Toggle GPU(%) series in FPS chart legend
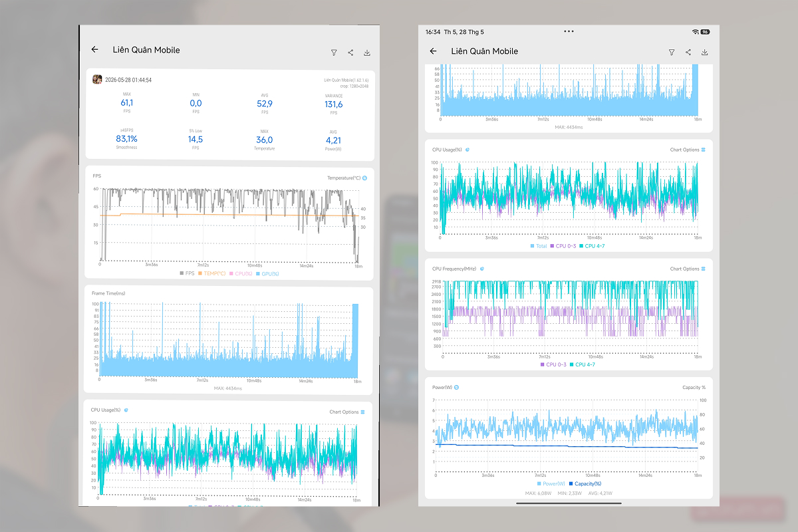798x532 pixels. tap(267, 273)
